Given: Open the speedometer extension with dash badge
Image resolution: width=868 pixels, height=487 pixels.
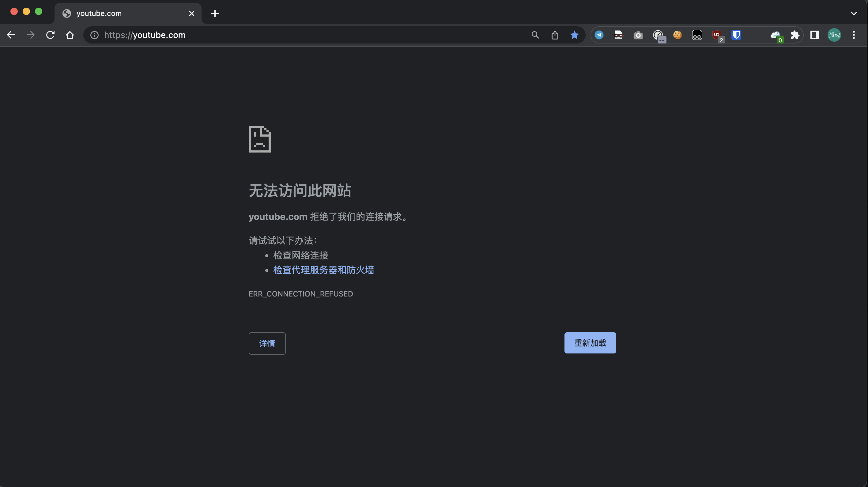Looking at the screenshot, I should pos(659,36).
